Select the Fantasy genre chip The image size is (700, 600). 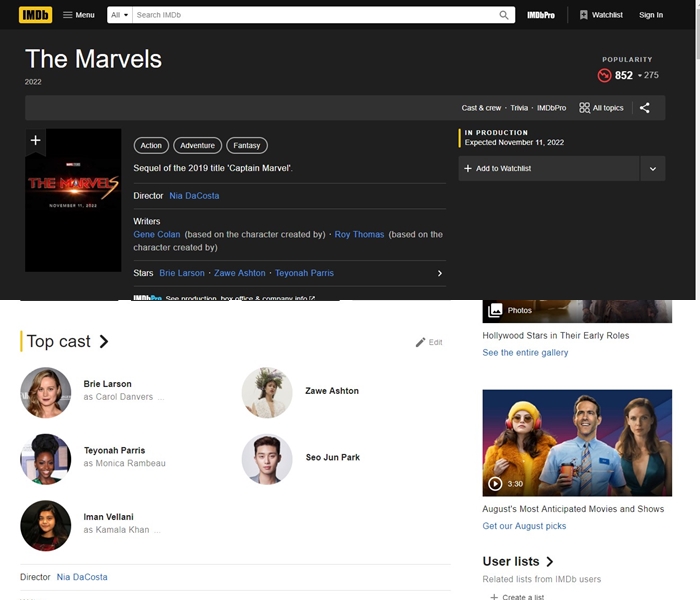click(x=246, y=146)
